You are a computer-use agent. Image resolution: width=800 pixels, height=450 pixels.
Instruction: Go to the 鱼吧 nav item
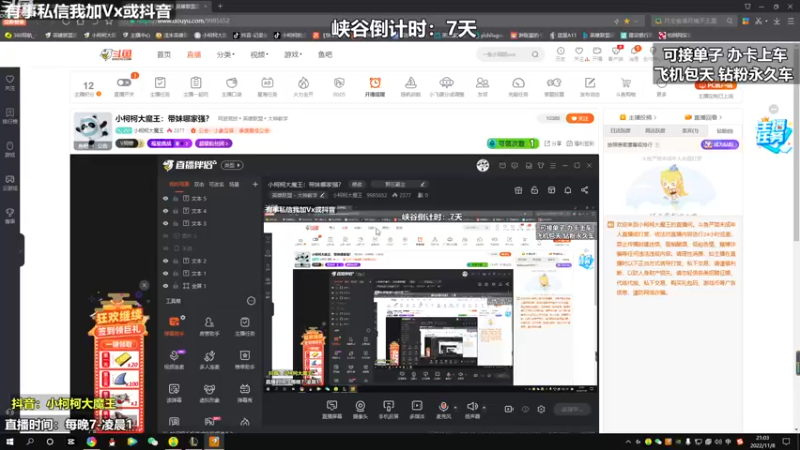325,55
